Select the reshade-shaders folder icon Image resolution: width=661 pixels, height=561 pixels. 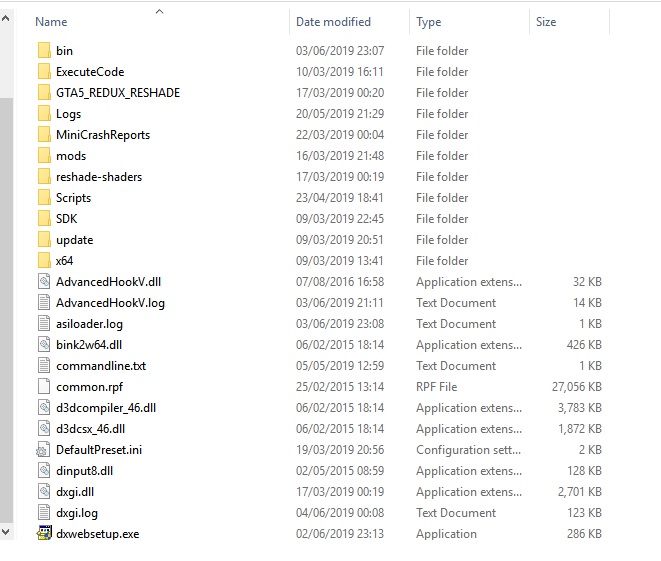tap(44, 177)
